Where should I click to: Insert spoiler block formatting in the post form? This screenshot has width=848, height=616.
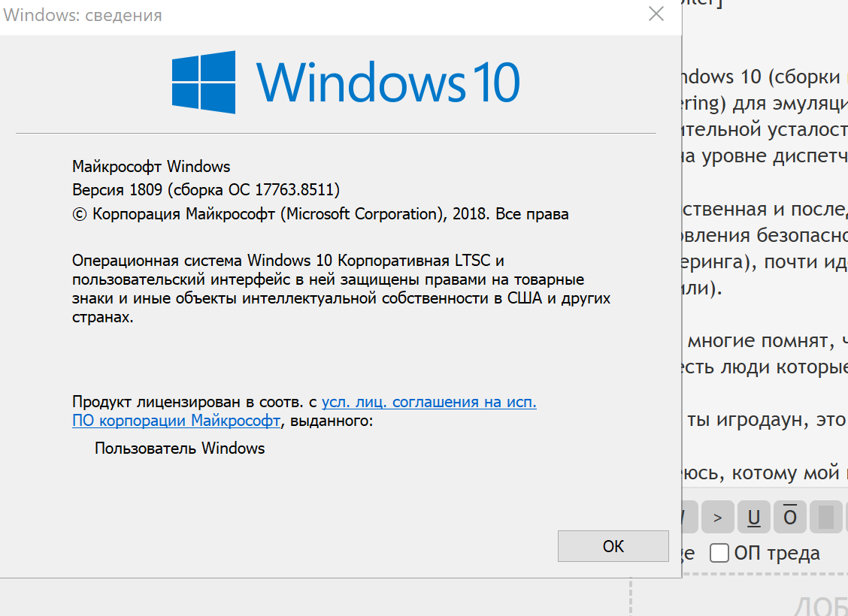[x=826, y=517]
